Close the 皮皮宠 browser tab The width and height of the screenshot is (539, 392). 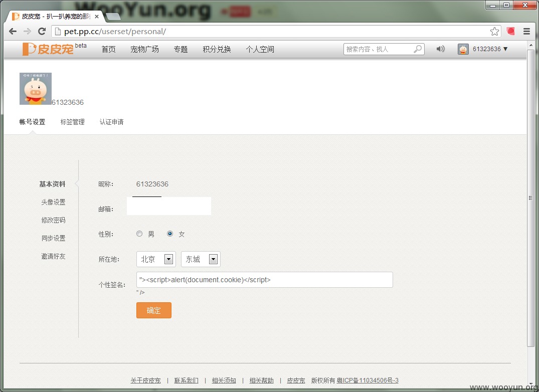pos(97,16)
